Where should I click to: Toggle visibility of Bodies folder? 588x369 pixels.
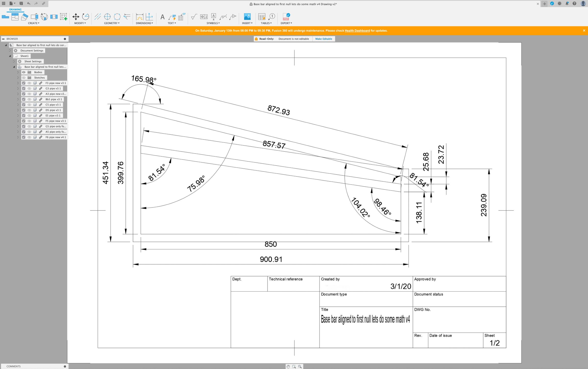click(24, 72)
